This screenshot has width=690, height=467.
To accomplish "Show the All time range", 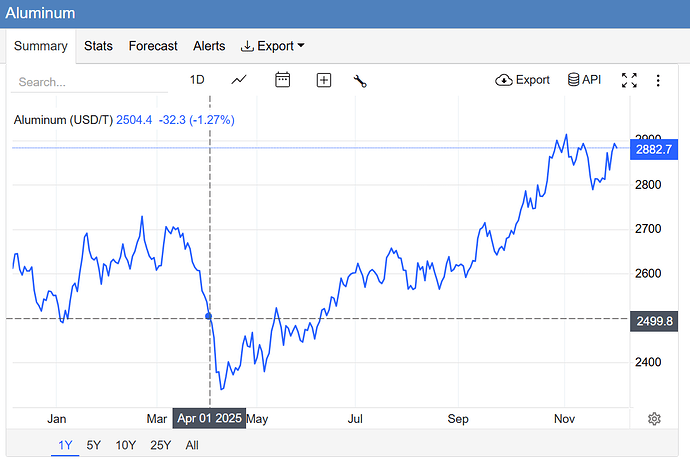I will coord(192,445).
